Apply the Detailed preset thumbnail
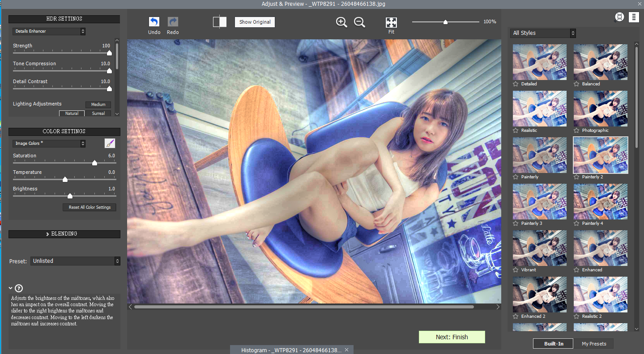Image resolution: width=644 pixels, height=354 pixels. coord(539,62)
